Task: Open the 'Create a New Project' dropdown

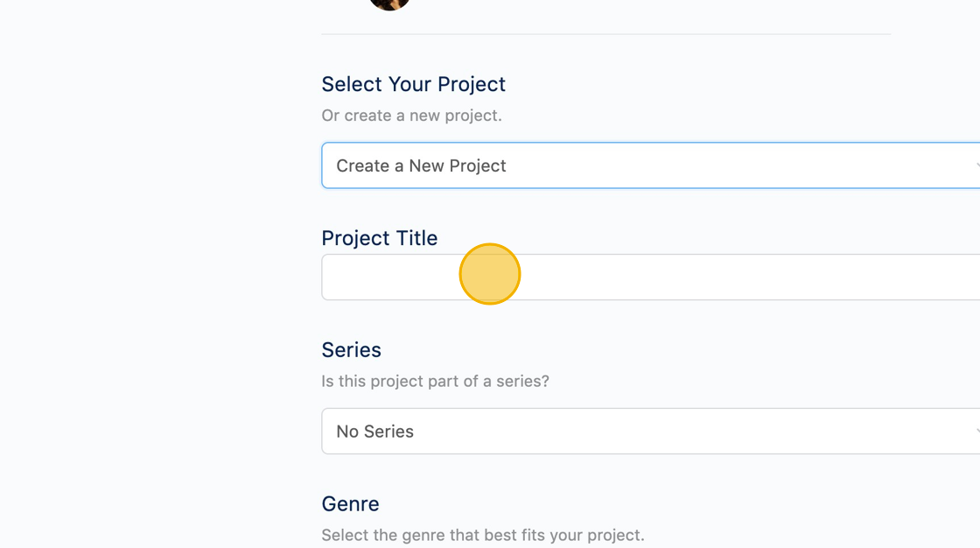Action: [x=647, y=165]
